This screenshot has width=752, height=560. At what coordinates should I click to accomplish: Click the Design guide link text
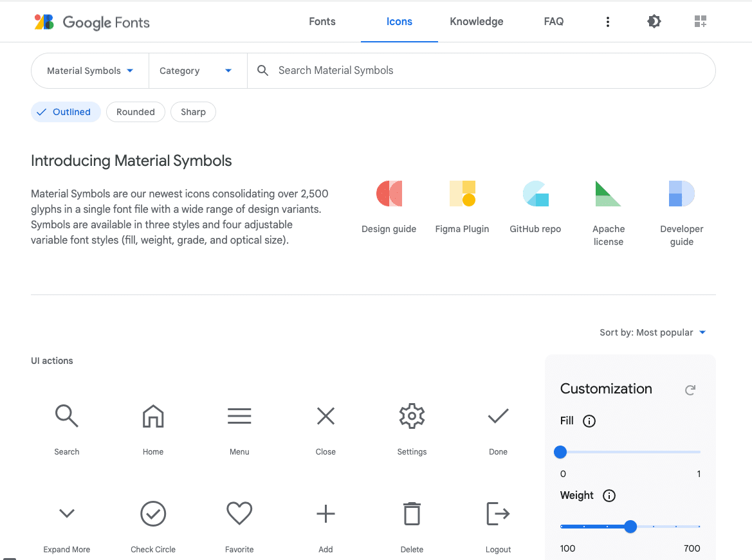click(x=389, y=229)
